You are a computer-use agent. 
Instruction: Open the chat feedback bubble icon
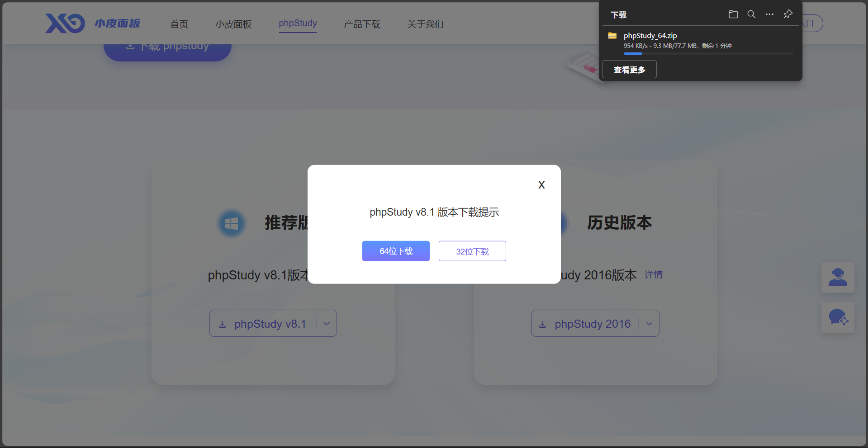click(838, 317)
